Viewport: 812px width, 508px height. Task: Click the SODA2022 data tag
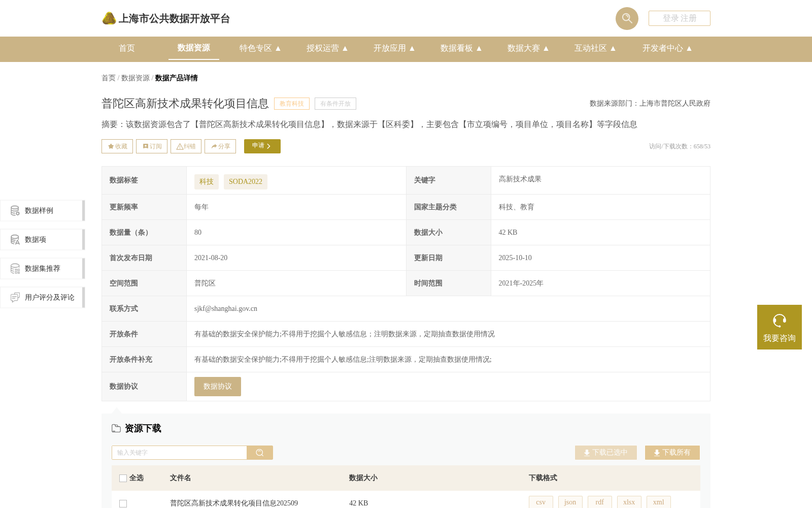pyautogui.click(x=246, y=182)
